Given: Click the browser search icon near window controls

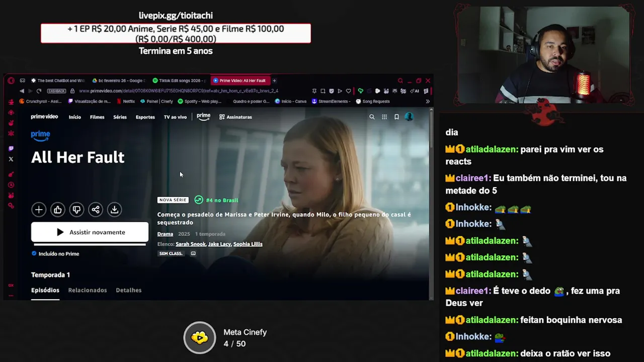Looking at the screenshot, I should click(400, 80).
